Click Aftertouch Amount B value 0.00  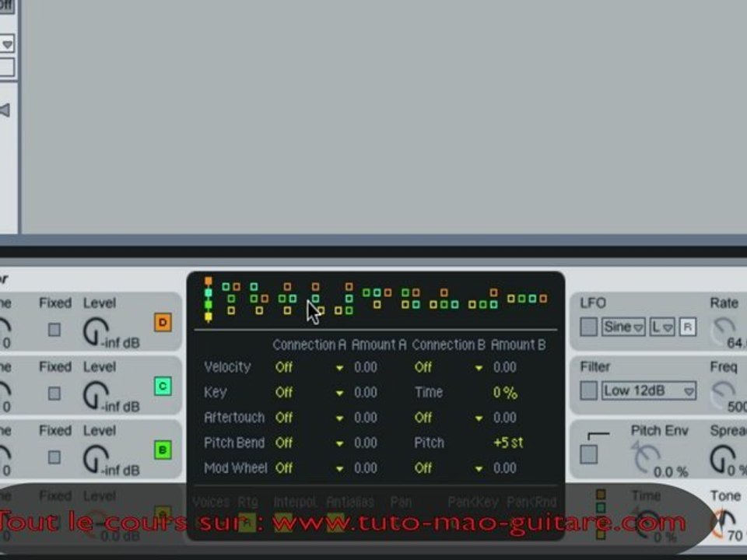[505, 418]
